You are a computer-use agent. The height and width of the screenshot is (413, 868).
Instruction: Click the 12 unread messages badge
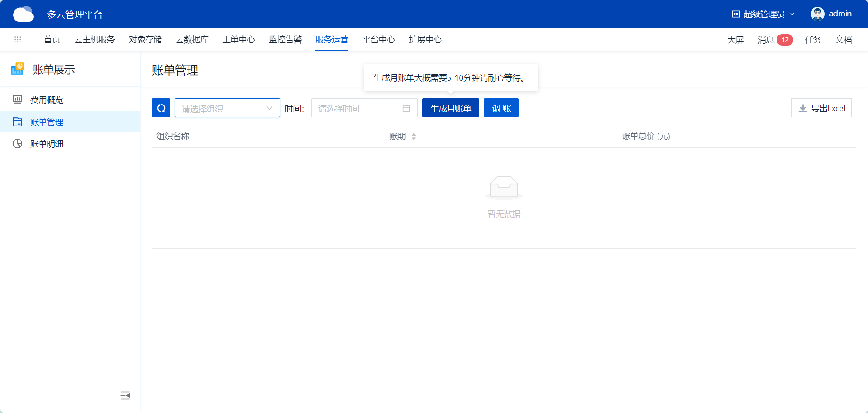(784, 40)
